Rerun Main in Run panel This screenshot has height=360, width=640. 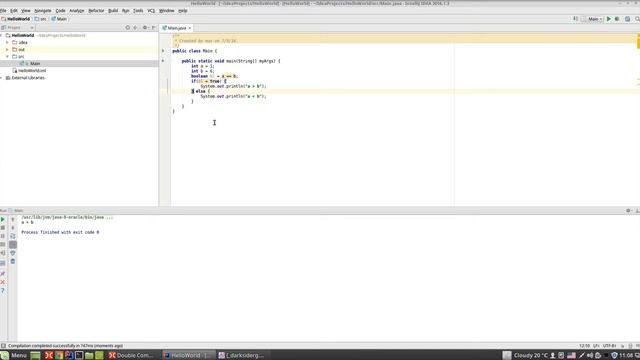click(x=3, y=219)
